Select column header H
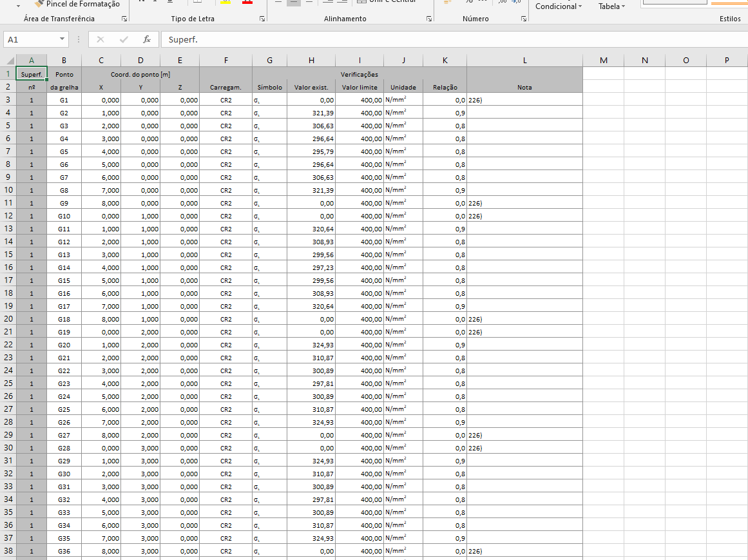 (x=311, y=60)
